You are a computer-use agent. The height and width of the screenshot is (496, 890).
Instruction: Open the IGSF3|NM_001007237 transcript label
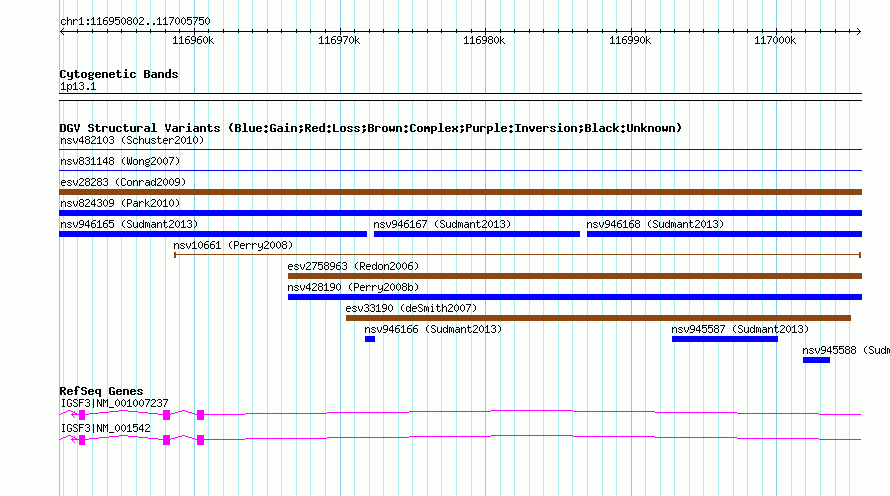[114, 403]
